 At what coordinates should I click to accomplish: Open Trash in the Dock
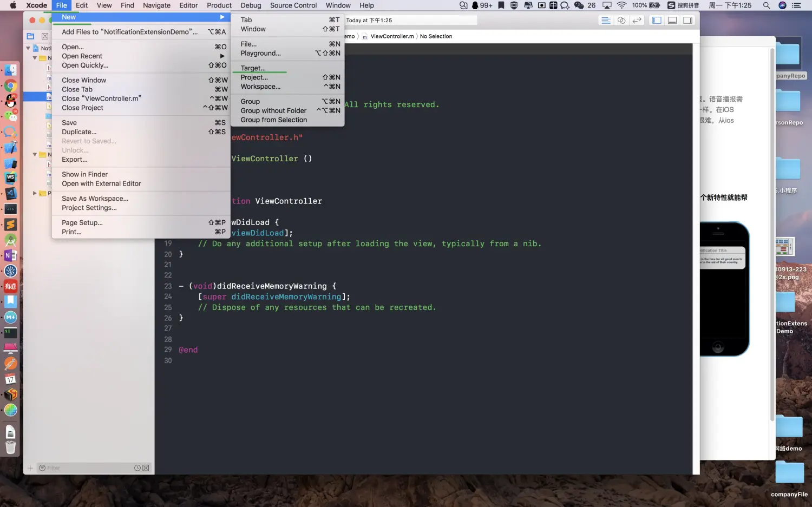point(10,447)
